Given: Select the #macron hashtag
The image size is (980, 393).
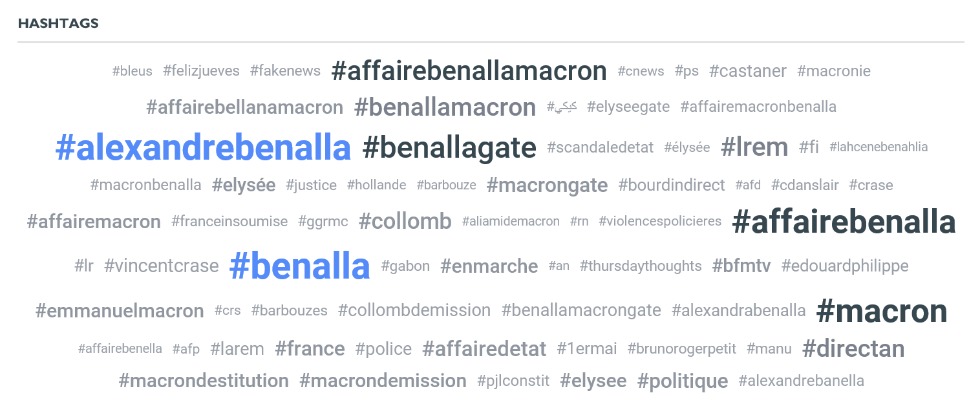Looking at the screenshot, I should click(882, 312).
